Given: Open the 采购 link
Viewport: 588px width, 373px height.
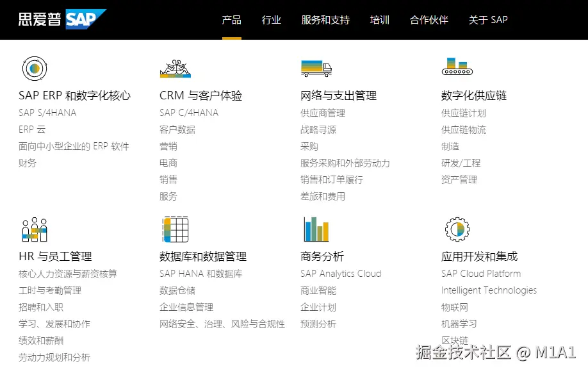Looking at the screenshot, I should tap(309, 146).
